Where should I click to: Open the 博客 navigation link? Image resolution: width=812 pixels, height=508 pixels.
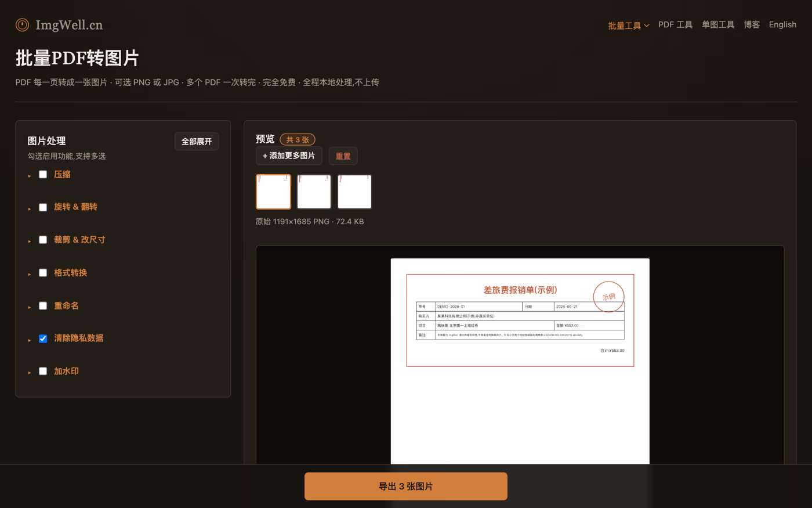pos(752,24)
